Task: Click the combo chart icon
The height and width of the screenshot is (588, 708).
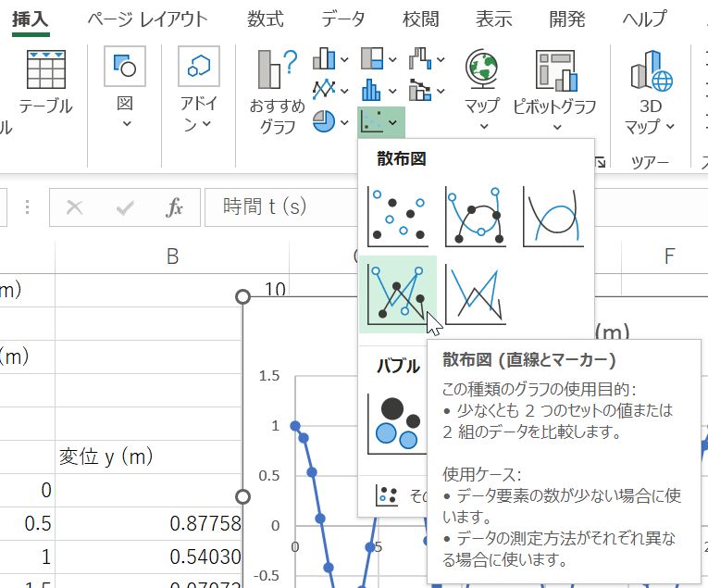Action: [420, 91]
